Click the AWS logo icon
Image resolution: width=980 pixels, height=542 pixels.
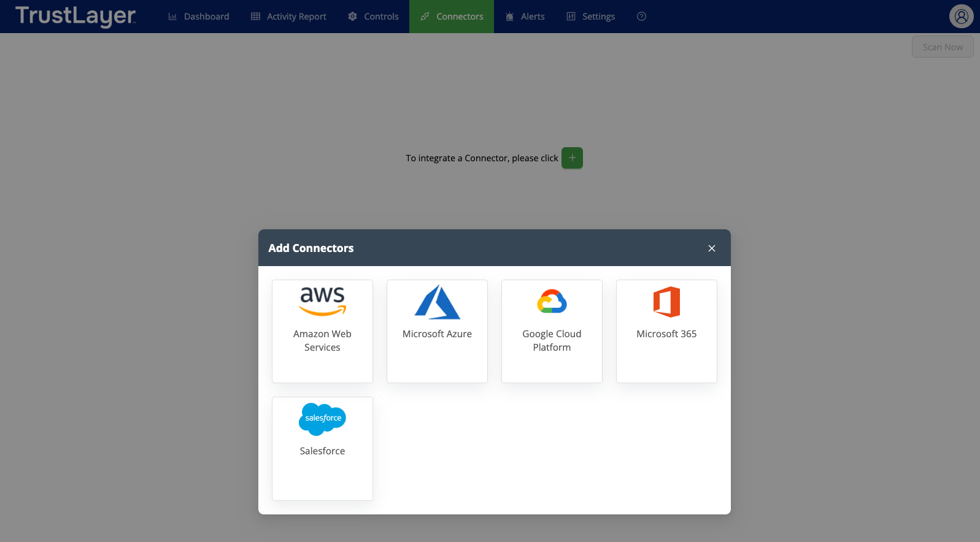pos(322,302)
